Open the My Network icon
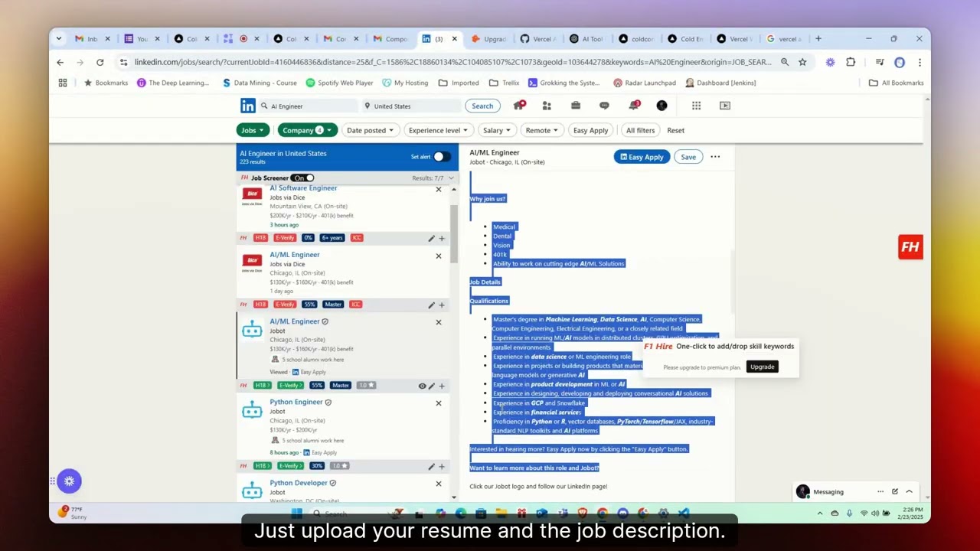 [x=547, y=106]
